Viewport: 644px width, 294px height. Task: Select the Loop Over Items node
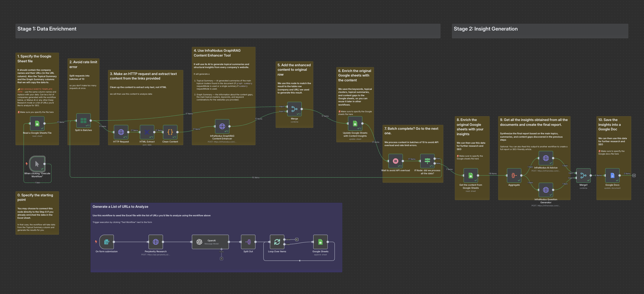click(x=277, y=242)
